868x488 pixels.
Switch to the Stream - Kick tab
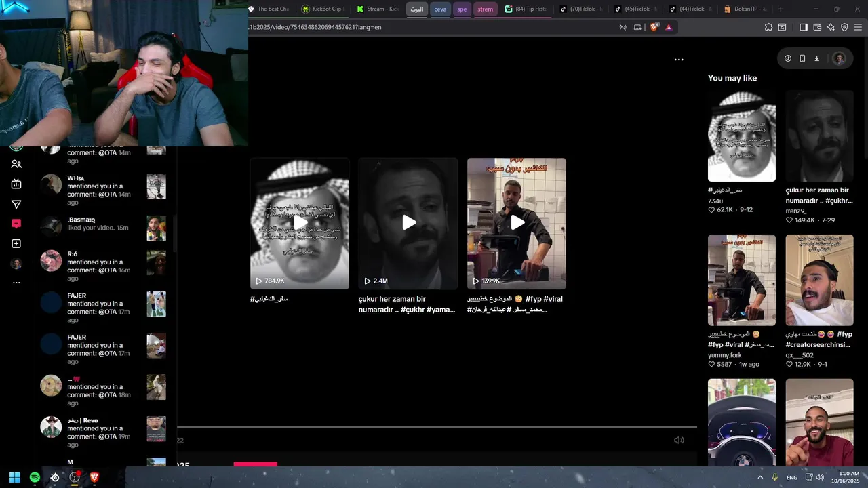(x=378, y=9)
